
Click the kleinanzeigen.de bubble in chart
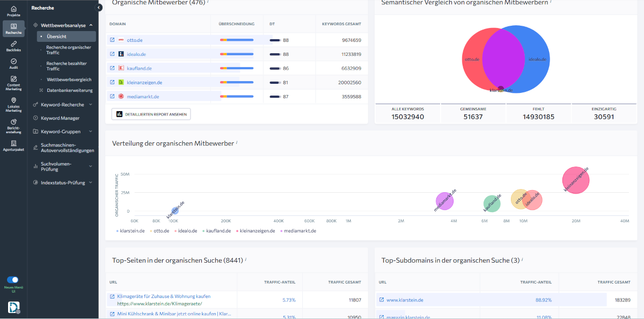point(576,180)
